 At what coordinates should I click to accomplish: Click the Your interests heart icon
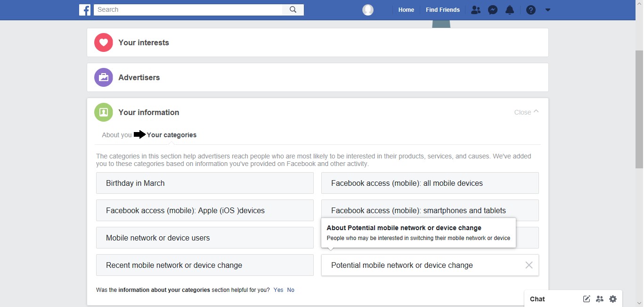pos(104,42)
